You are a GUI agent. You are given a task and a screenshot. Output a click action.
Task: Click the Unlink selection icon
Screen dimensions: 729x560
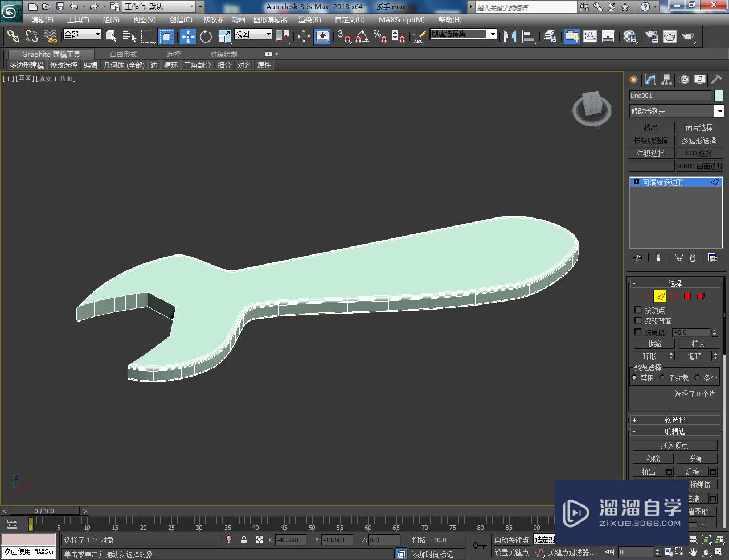(31, 36)
